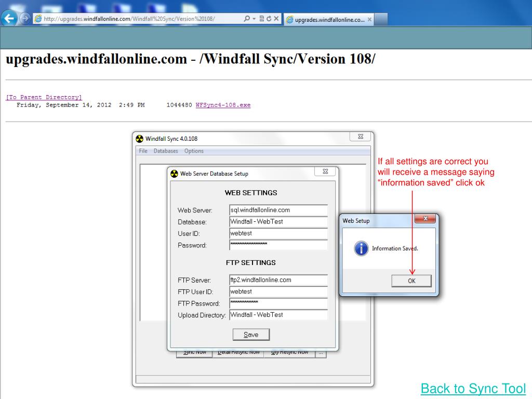Stop loading with the address bar X icon
Viewport: 532px width, 399px height.
(276, 19)
